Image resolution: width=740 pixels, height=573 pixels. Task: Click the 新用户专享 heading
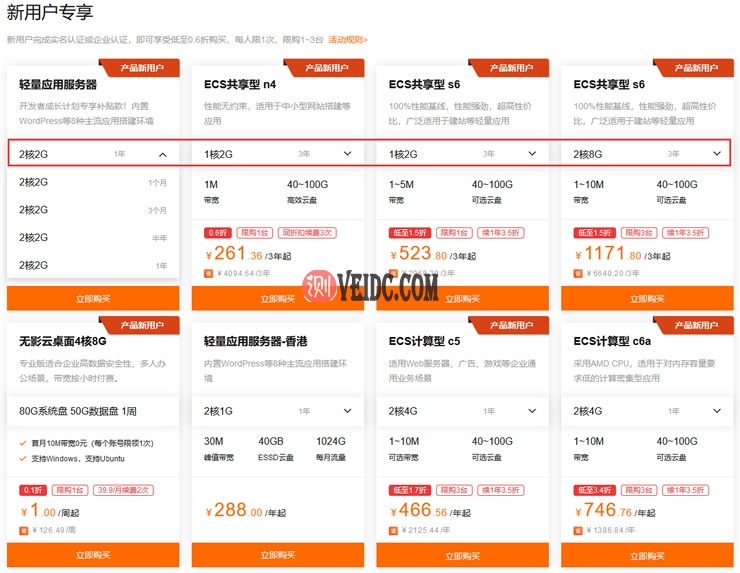(50, 12)
